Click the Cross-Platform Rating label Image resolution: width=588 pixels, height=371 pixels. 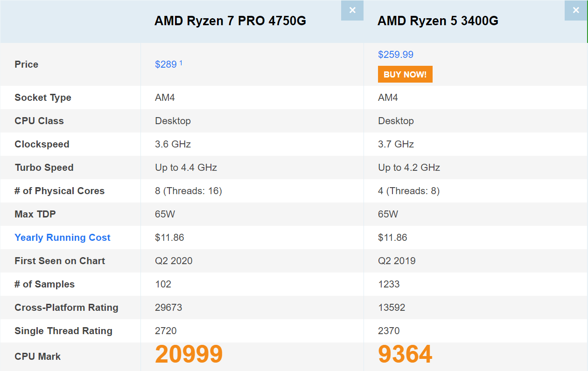pos(66,308)
